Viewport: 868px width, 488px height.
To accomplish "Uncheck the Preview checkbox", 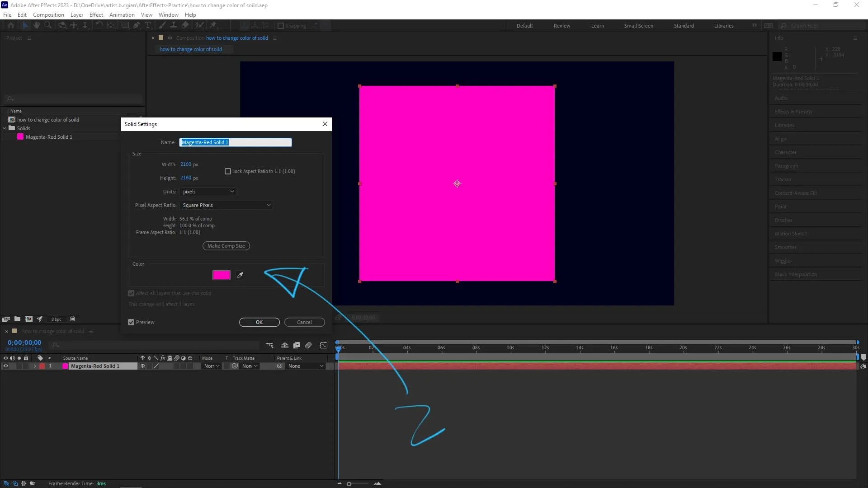I will pyautogui.click(x=131, y=322).
